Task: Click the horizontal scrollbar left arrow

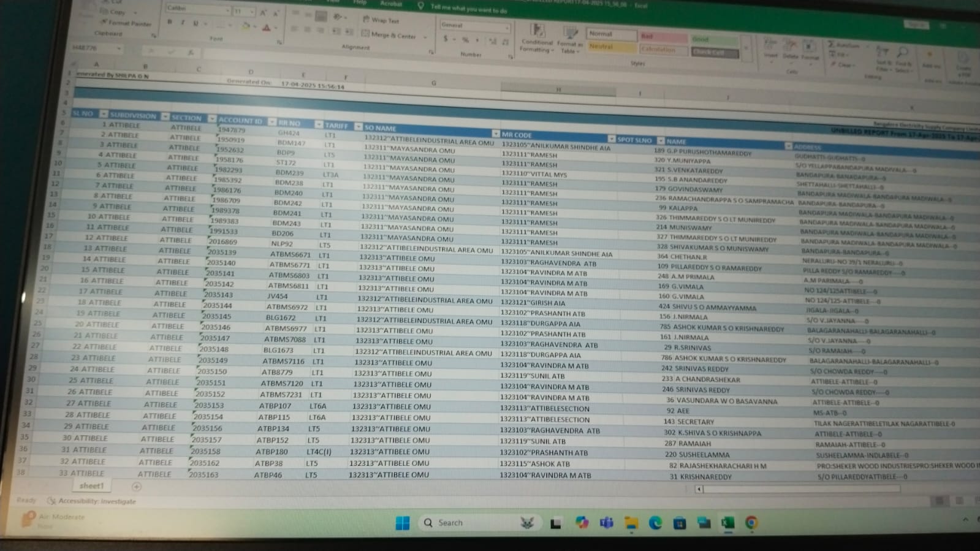Action: pos(699,488)
